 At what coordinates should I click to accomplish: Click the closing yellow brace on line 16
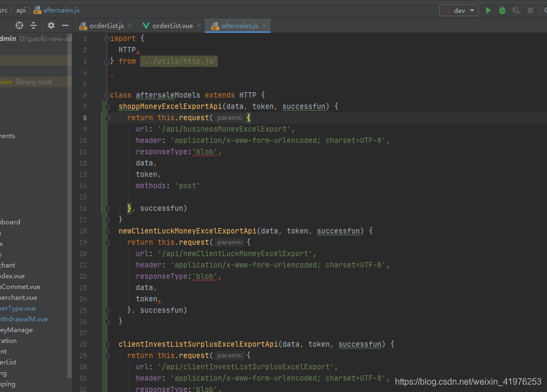129,208
